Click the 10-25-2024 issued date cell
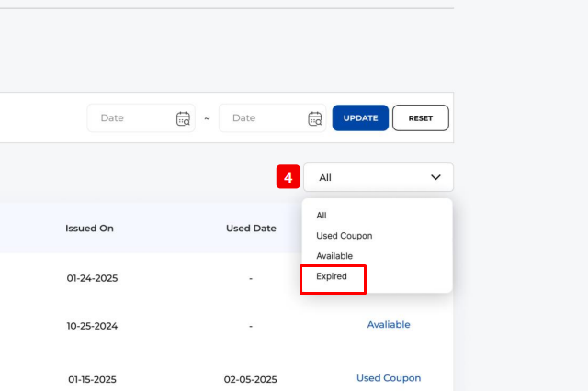588x391 pixels. pos(93,326)
